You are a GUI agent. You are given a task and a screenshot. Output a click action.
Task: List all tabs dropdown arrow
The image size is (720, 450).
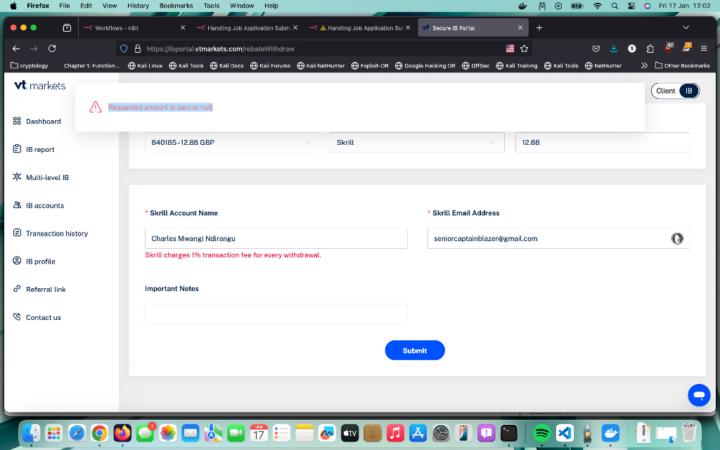click(686, 28)
